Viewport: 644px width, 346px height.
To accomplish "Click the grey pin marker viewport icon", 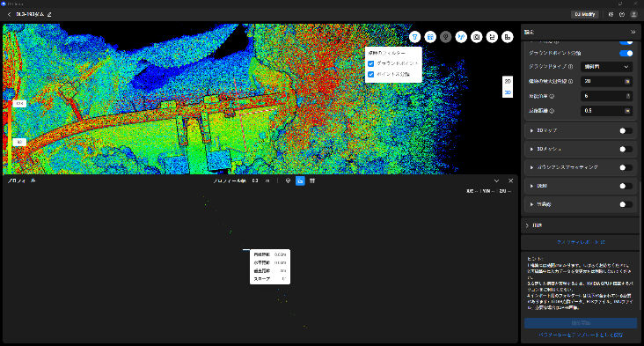I will [x=446, y=37].
